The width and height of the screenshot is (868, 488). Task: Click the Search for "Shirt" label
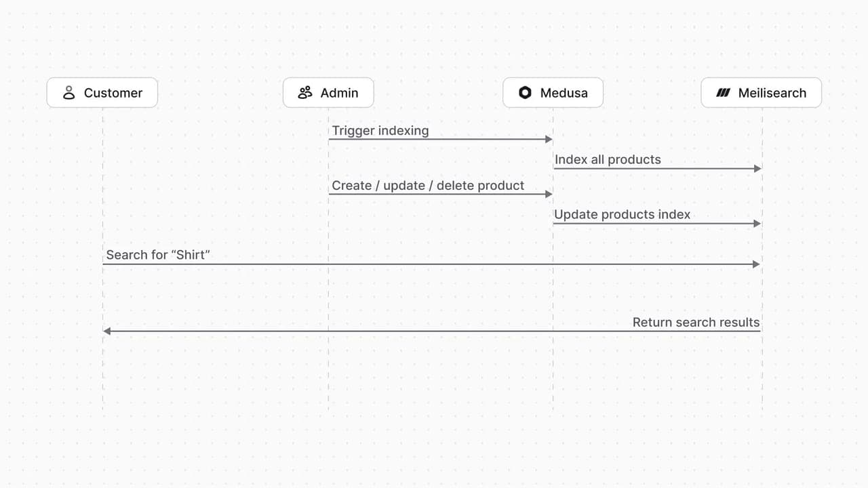coord(158,255)
